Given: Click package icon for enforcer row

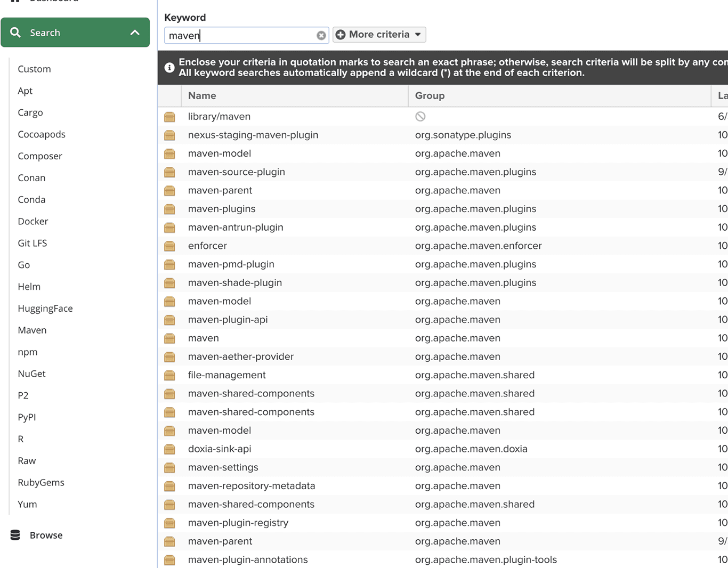Looking at the screenshot, I should point(169,246).
